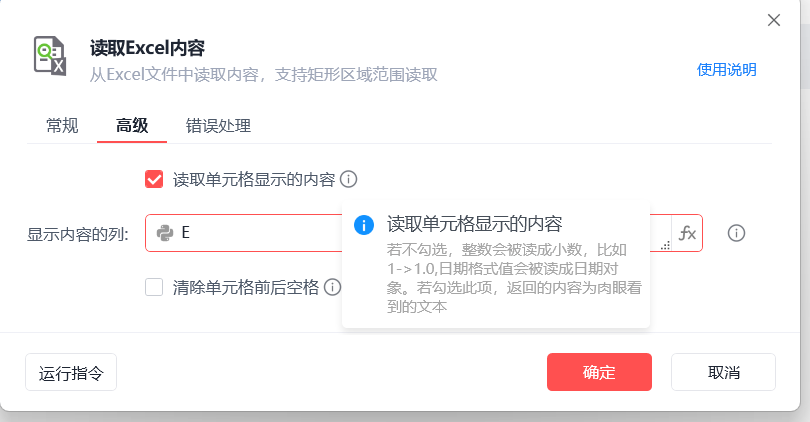Close the 读取Excel内容 dialog
Image resolution: width=810 pixels, height=422 pixels.
click(x=773, y=20)
